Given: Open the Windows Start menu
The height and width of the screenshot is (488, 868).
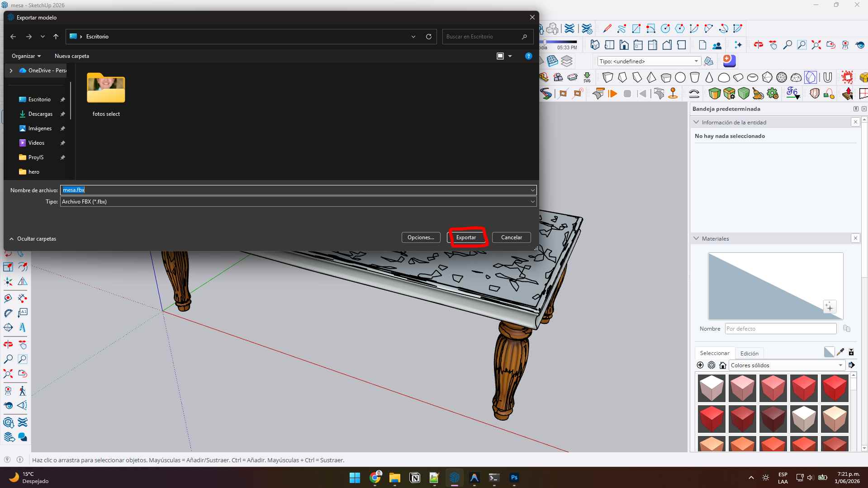Looking at the screenshot, I should pos(355,478).
